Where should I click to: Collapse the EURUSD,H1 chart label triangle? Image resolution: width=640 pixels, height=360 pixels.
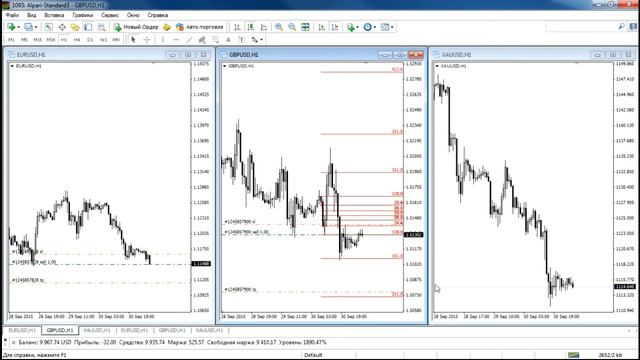coord(12,66)
